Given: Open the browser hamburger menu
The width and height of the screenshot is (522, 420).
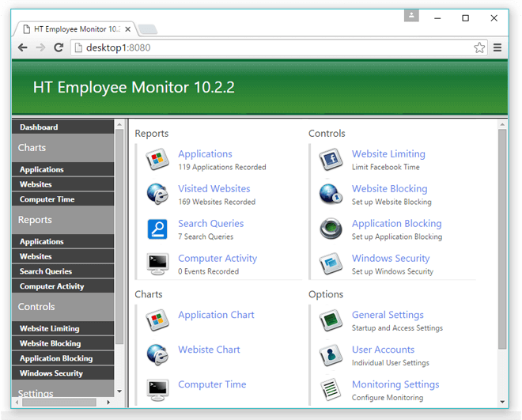Looking at the screenshot, I should point(497,47).
